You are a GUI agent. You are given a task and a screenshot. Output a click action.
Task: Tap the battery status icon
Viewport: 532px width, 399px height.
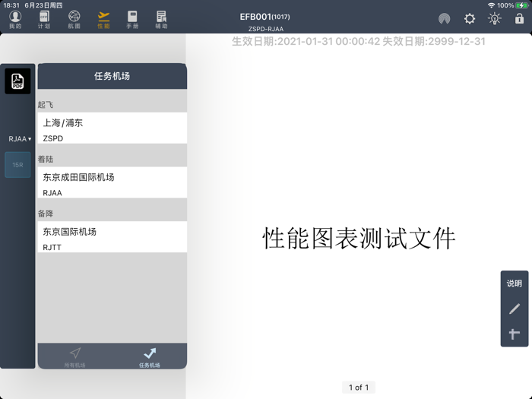522,5
